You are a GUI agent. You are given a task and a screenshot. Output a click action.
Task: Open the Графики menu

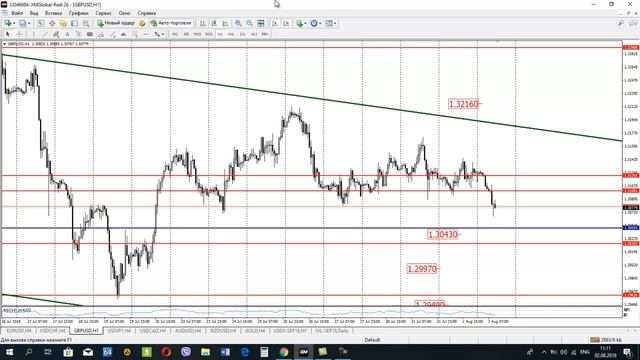point(79,13)
